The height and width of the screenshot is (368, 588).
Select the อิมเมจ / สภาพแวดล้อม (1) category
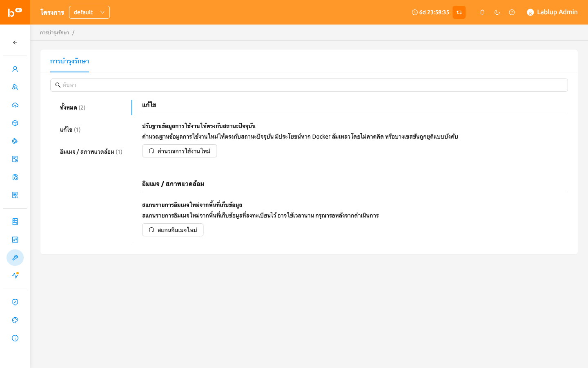pos(91,152)
